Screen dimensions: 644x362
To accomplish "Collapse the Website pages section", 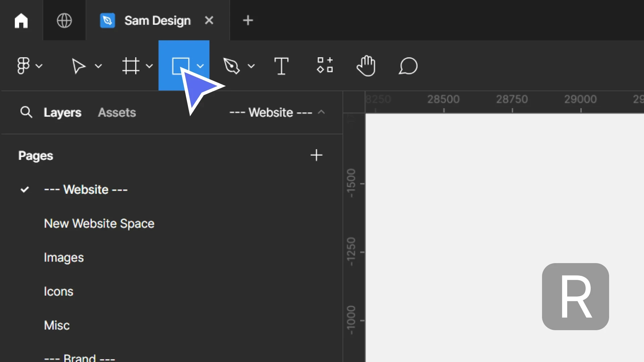I will pos(321,112).
